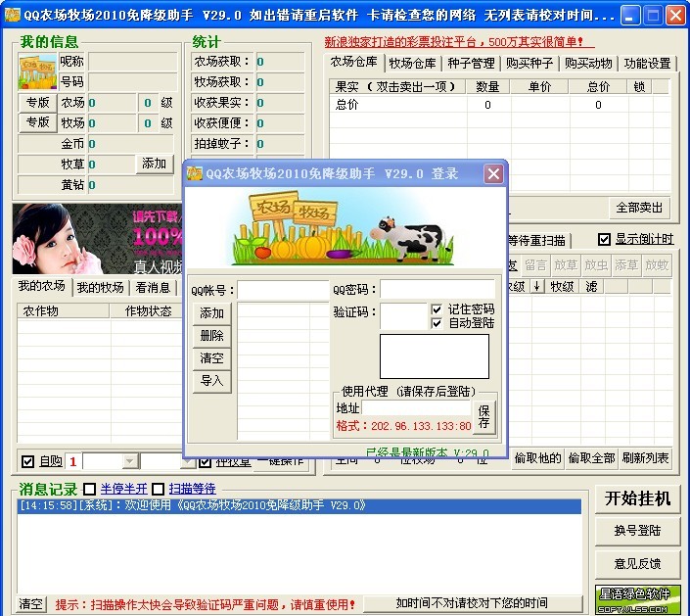Open the 购买种子 tab

coord(529,64)
